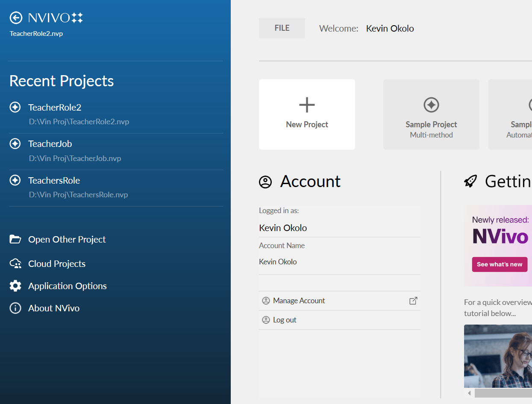Click the Cloud Projects menu label

tap(57, 264)
